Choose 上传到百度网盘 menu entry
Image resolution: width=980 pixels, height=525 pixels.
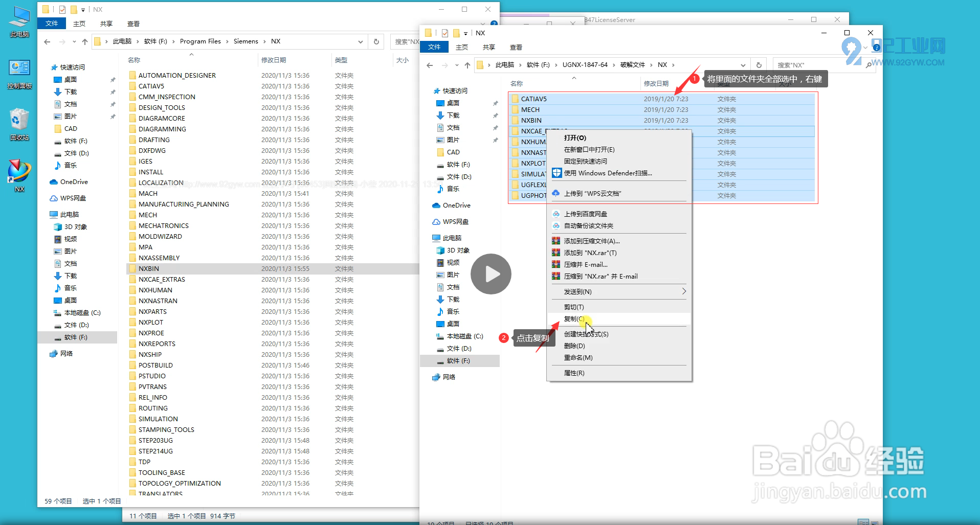click(x=619, y=214)
